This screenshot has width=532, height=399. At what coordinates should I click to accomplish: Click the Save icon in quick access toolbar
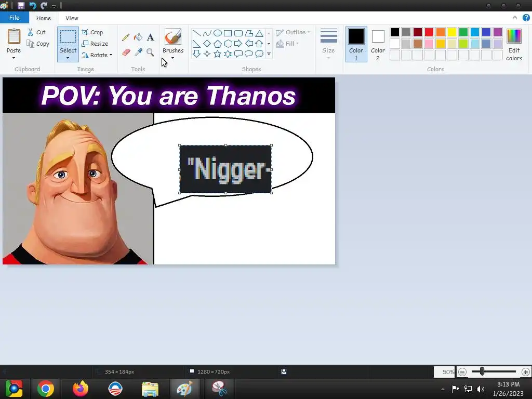click(21, 5)
